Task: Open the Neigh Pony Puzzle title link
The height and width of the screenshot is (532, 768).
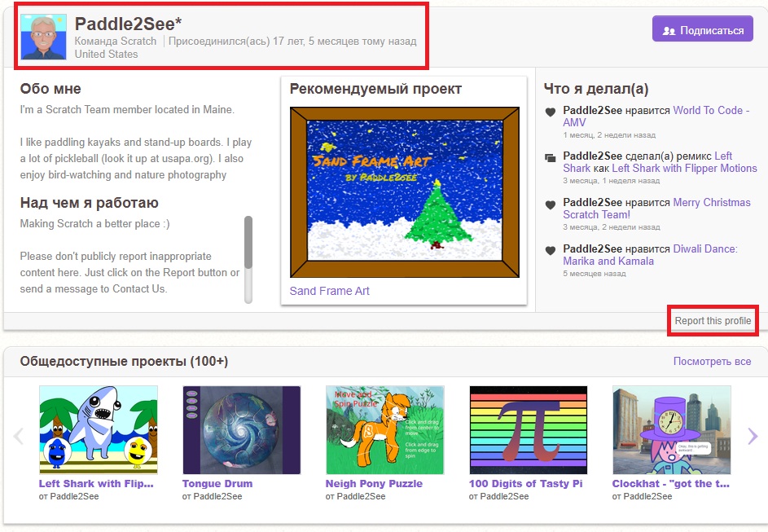Action: pos(374,483)
